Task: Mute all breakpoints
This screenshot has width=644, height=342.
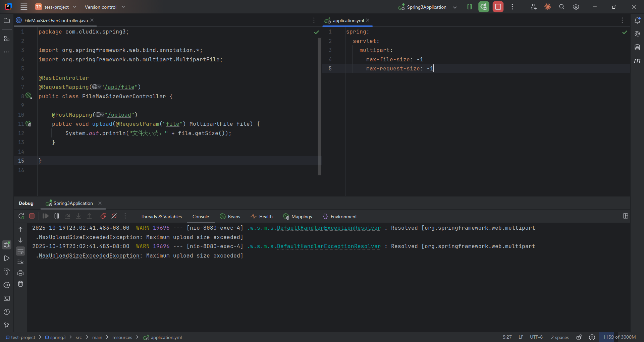Action: [114, 216]
